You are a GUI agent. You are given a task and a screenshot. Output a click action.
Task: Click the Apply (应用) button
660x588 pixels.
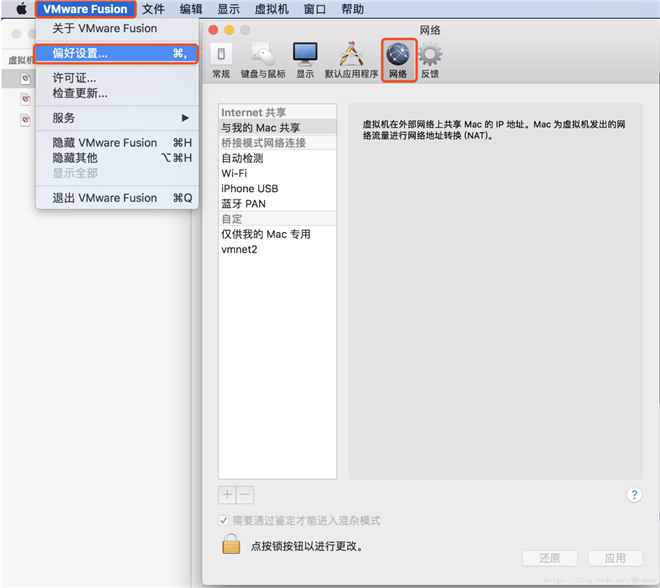coord(615,558)
